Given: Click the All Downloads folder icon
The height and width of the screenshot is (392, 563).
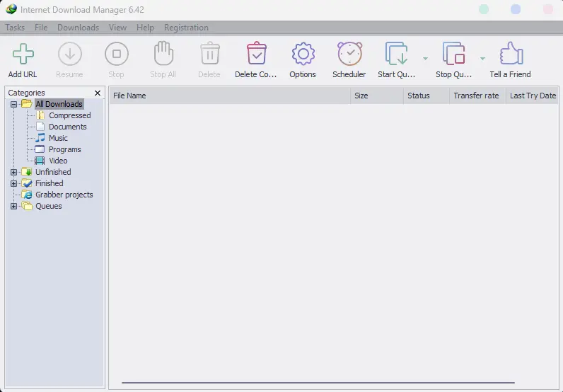Looking at the screenshot, I should pos(27,104).
